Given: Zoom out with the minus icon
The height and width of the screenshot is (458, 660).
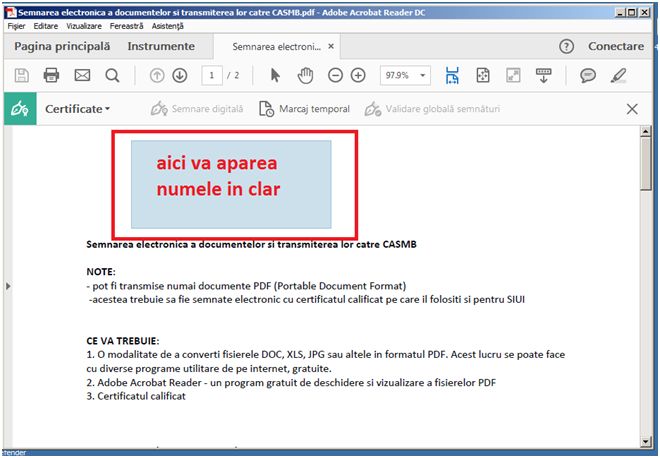Looking at the screenshot, I should point(335,75).
